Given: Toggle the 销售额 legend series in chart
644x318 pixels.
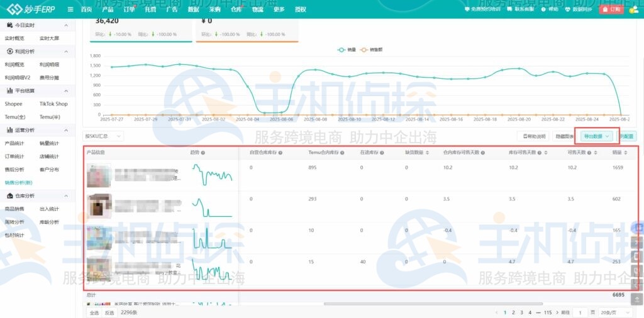Looking at the screenshot, I should pyautogui.click(x=371, y=50).
